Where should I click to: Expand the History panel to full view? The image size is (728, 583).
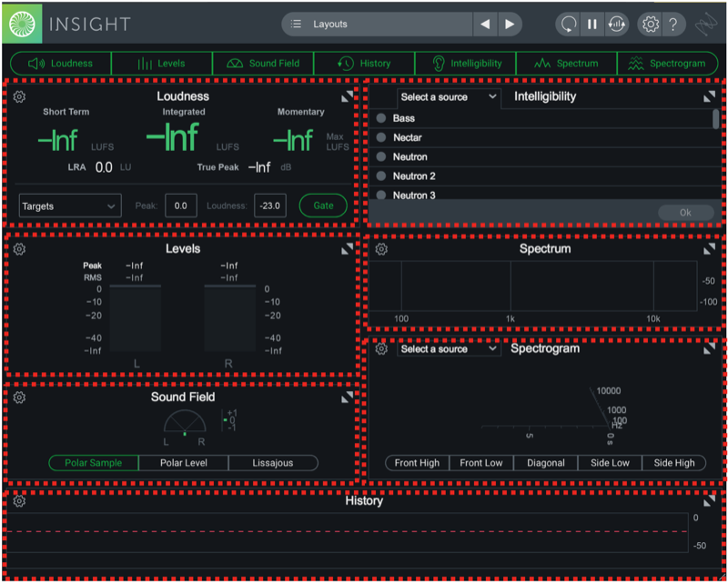click(x=709, y=501)
